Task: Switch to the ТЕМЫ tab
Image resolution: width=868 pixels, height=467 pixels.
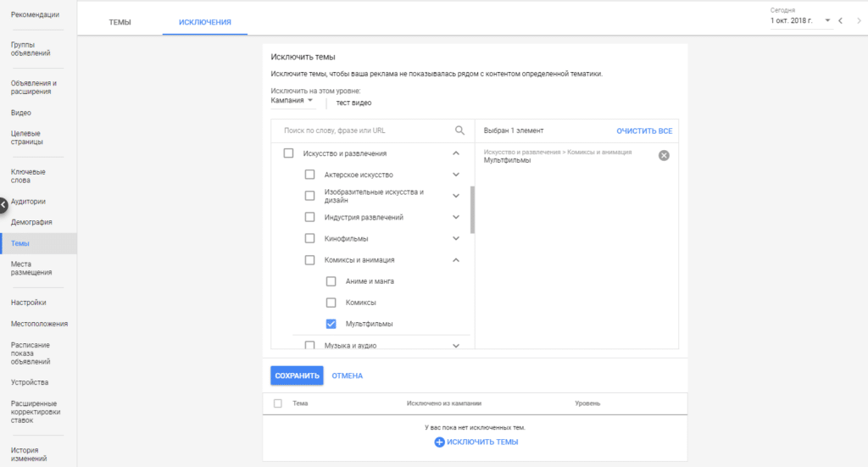Action: pyautogui.click(x=120, y=22)
